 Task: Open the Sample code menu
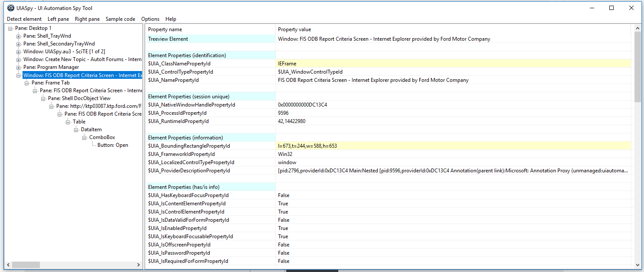click(120, 19)
